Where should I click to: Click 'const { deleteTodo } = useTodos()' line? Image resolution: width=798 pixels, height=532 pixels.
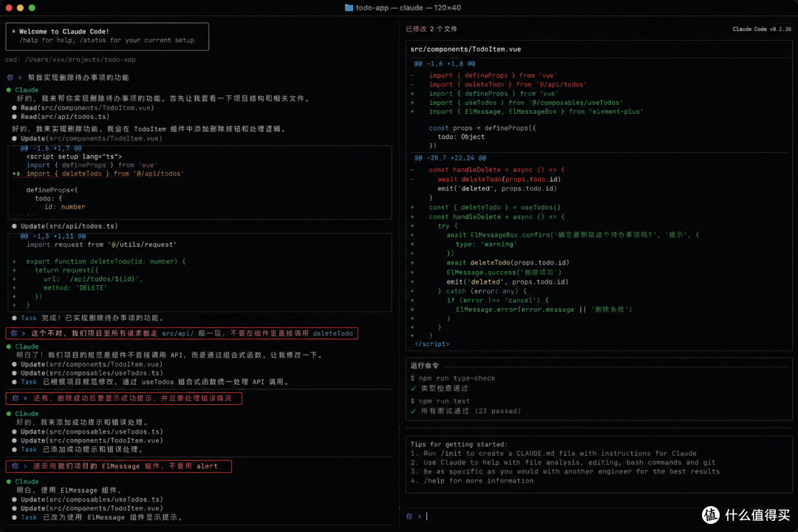pos(494,208)
